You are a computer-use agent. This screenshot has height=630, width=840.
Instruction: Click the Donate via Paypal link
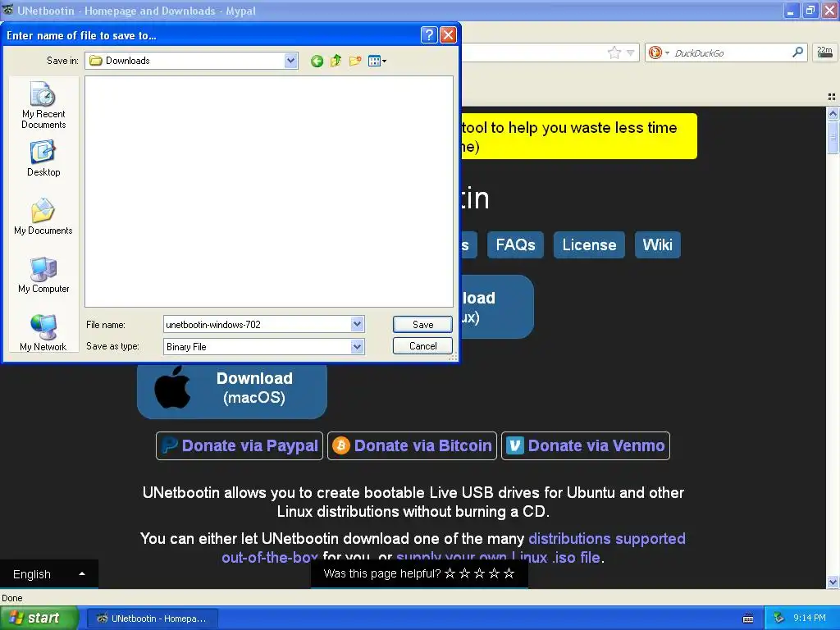click(x=240, y=445)
